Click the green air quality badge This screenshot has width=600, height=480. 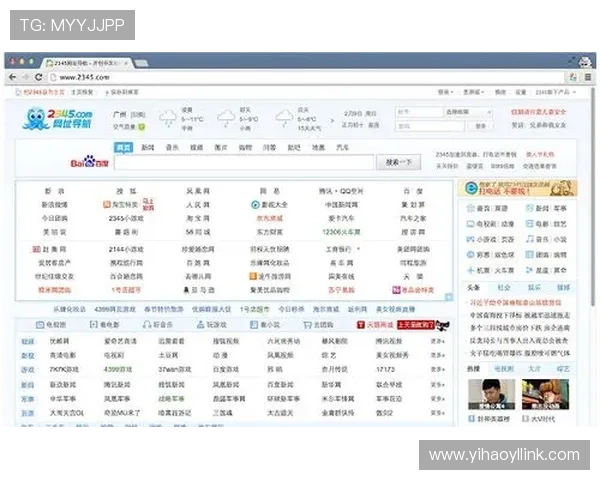pyautogui.click(x=142, y=127)
